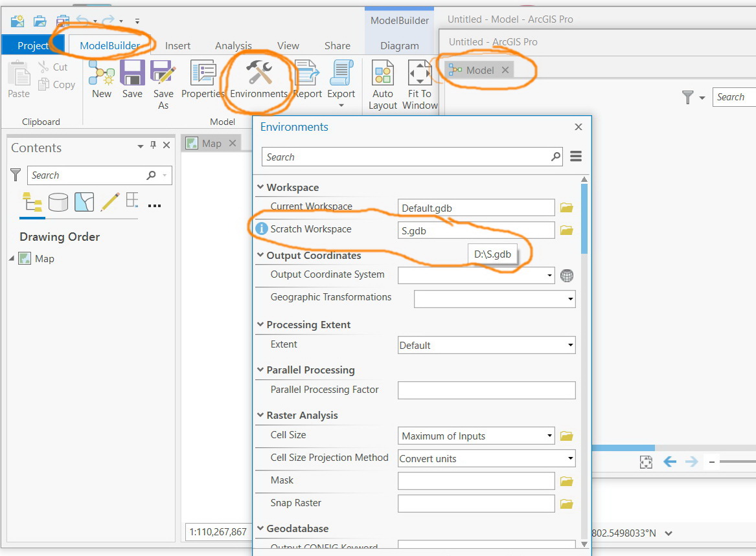This screenshot has height=556, width=756.
Task: Click the Scratch Workspace input field
Action: (x=476, y=230)
